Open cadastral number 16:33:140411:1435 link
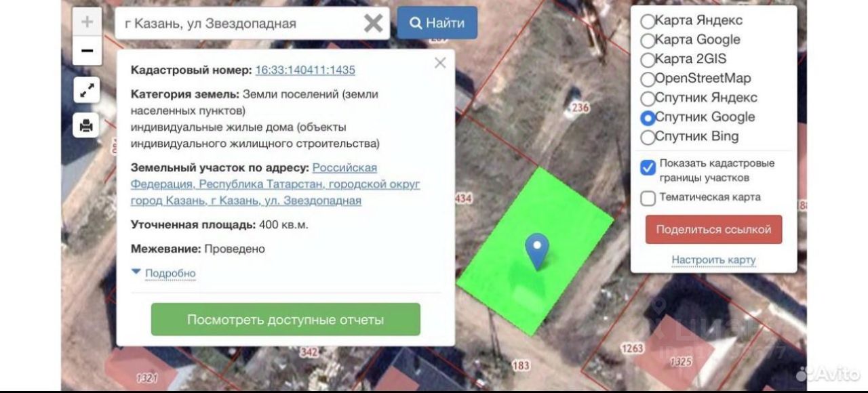Viewport: 868px width, 393px height. coord(305,70)
